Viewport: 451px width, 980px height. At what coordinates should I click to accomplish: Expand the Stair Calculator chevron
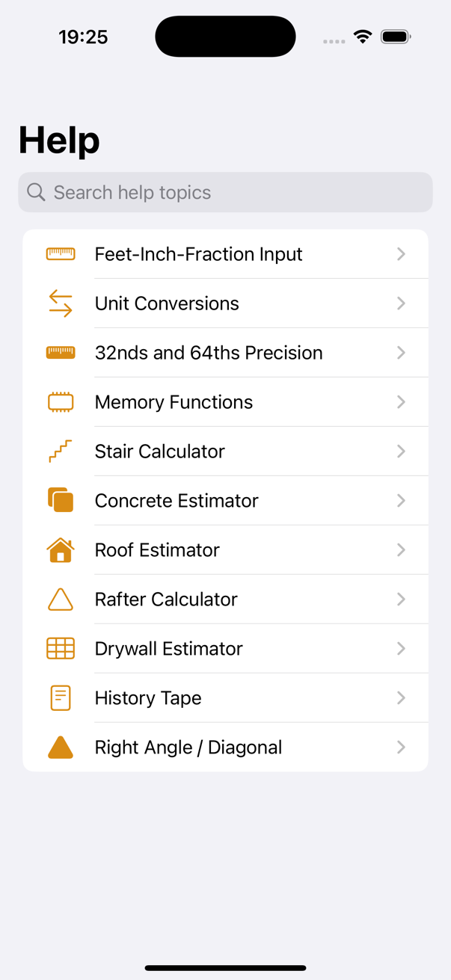point(402,451)
